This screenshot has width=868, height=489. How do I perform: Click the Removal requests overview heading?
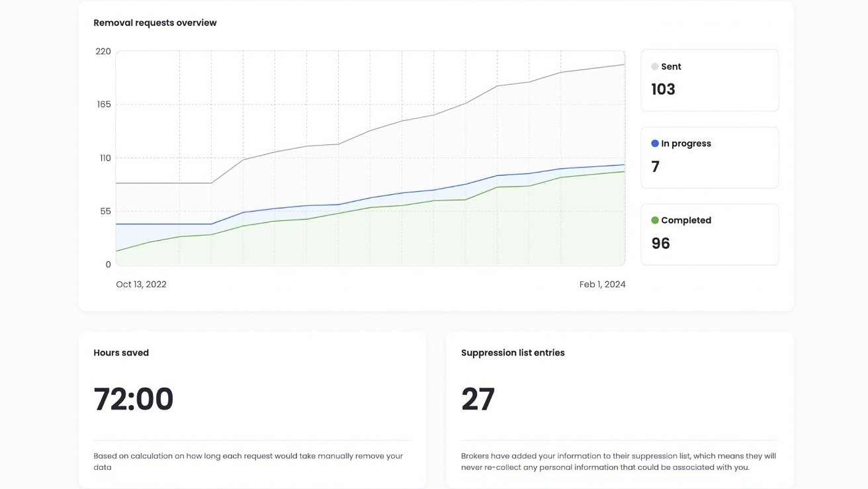coord(155,22)
